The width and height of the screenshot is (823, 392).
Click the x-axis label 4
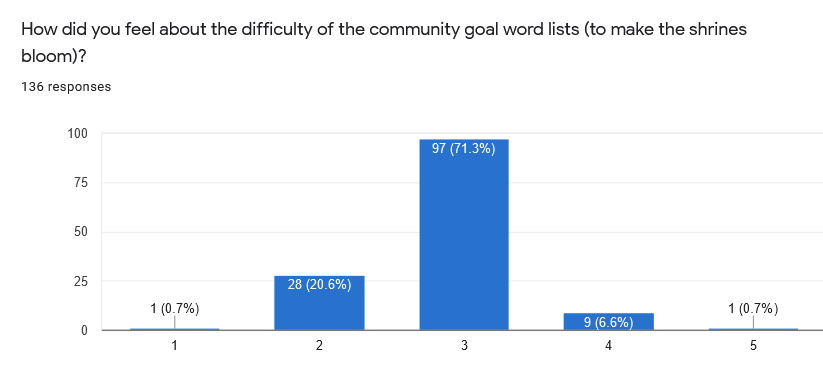coord(608,346)
